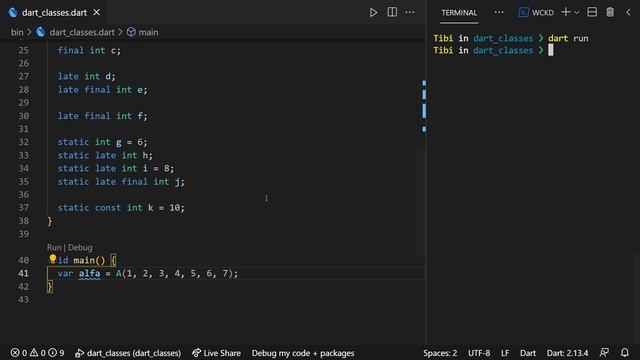Click editor vertical scrollbar slider

click(420, 202)
